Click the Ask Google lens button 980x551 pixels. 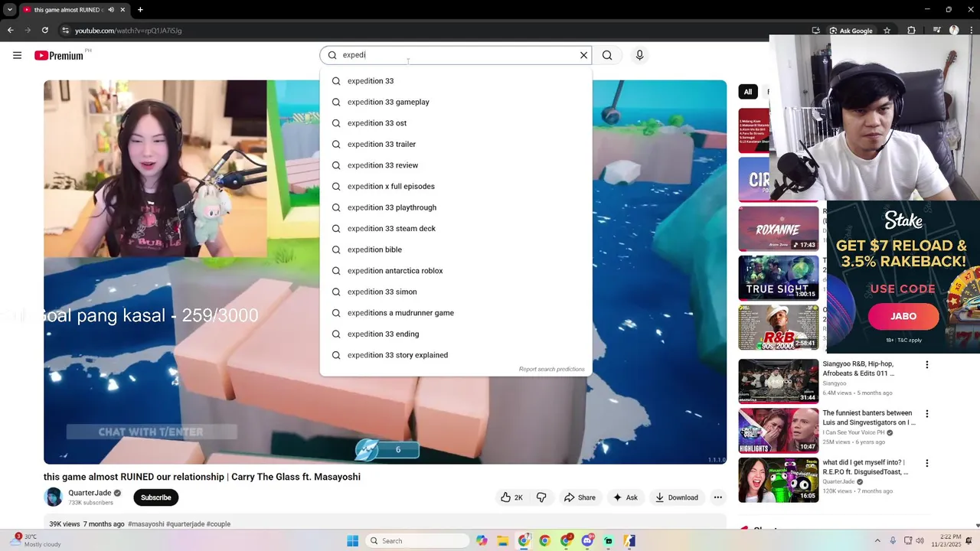tap(851, 31)
